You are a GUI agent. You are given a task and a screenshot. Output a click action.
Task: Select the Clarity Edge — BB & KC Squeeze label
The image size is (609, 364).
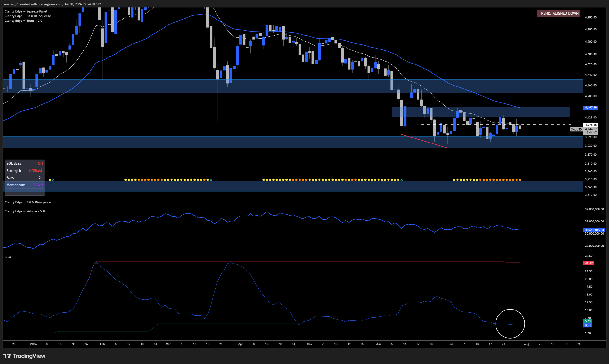[x=28, y=16]
